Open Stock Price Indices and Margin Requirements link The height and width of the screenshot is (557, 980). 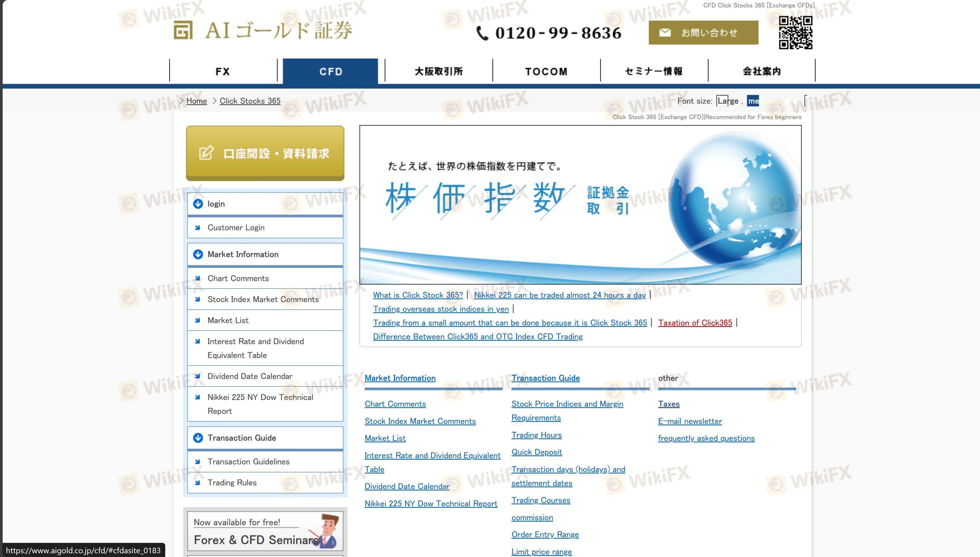[567, 411]
